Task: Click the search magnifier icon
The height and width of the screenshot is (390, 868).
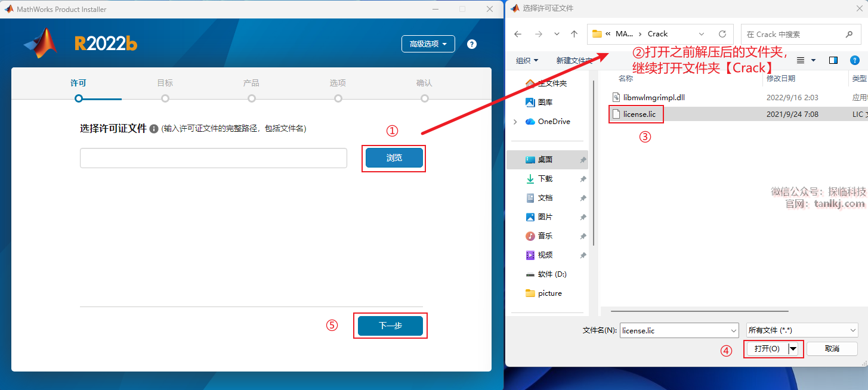Action: pyautogui.click(x=850, y=34)
